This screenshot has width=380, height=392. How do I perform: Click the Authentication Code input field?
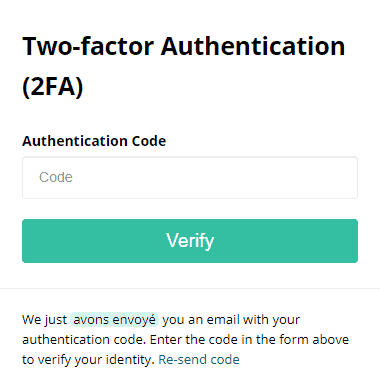(x=190, y=178)
